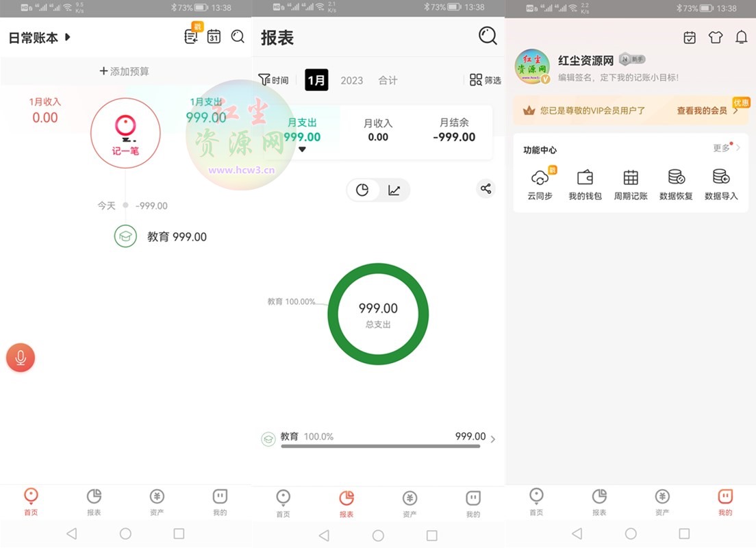Viewport: 756px width, 548px height.
Task: Tap the search icon on 报表 screen
Action: point(488,36)
